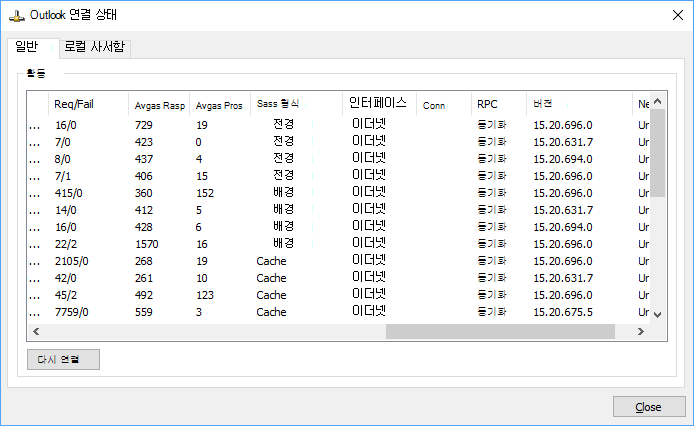694x426 pixels.
Task: Click the 다시 연결 reconnect button
Action: [x=63, y=359]
